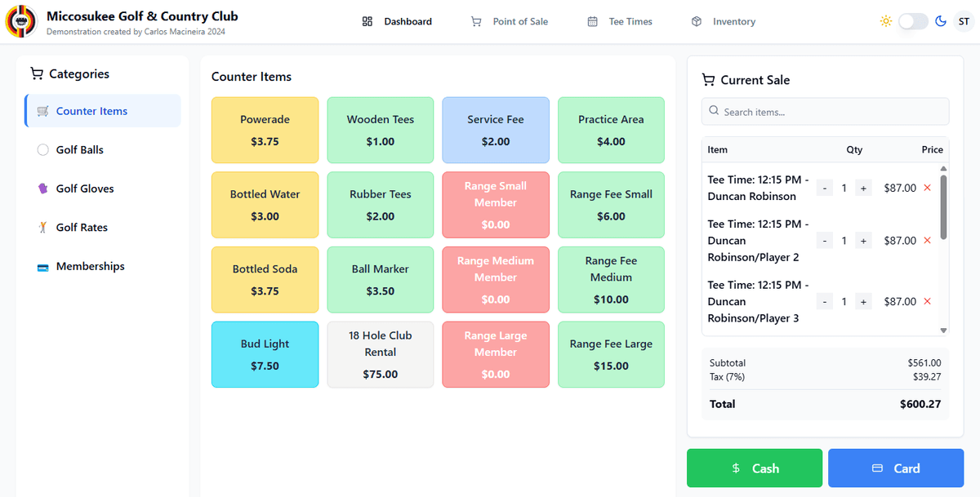Select the Golf Balls category

(x=79, y=150)
